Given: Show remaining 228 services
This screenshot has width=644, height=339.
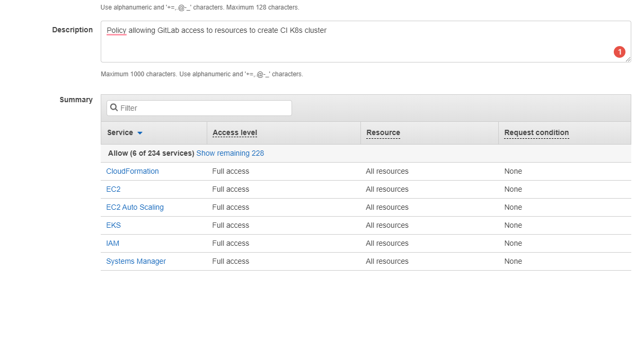Looking at the screenshot, I should (x=230, y=153).
